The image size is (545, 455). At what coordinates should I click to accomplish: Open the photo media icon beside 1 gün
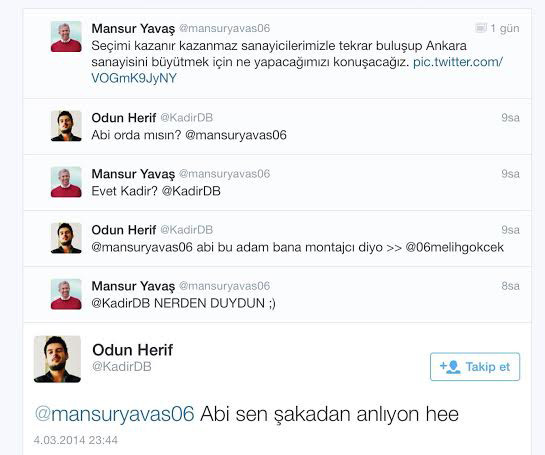pyautogui.click(x=481, y=28)
